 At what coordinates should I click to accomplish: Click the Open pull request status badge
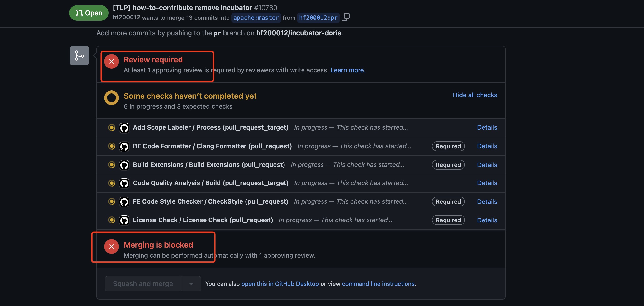89,13
